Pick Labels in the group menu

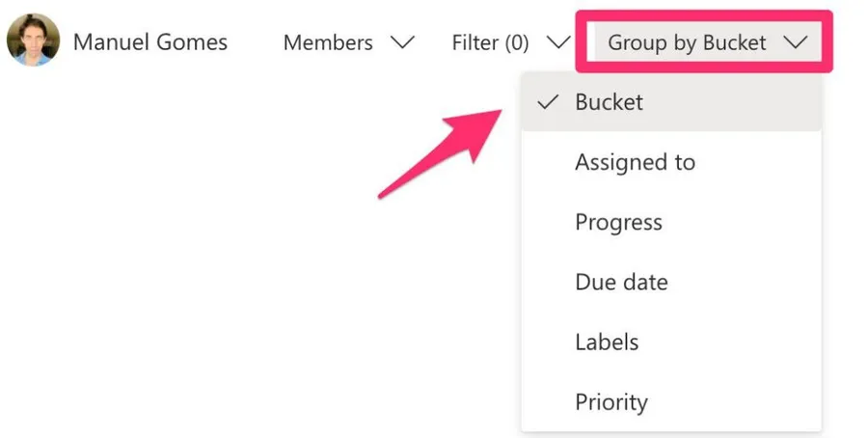point(607,342)
